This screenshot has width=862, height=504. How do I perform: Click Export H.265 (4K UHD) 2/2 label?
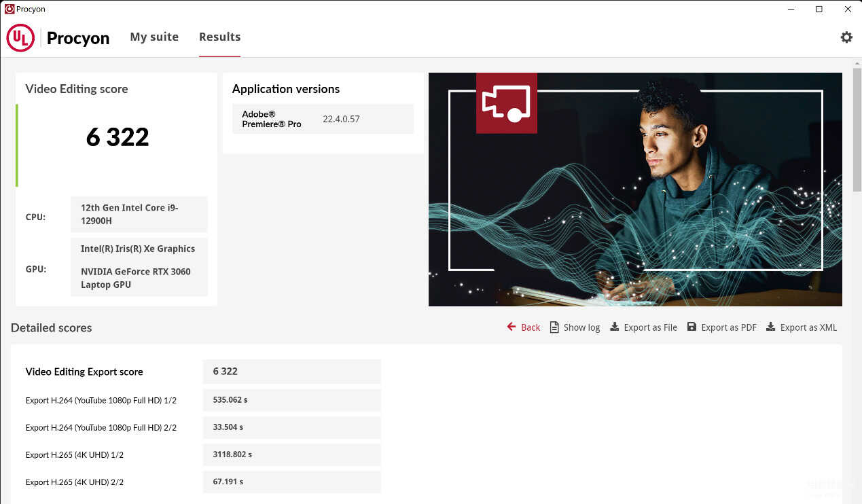click(75, 482)
